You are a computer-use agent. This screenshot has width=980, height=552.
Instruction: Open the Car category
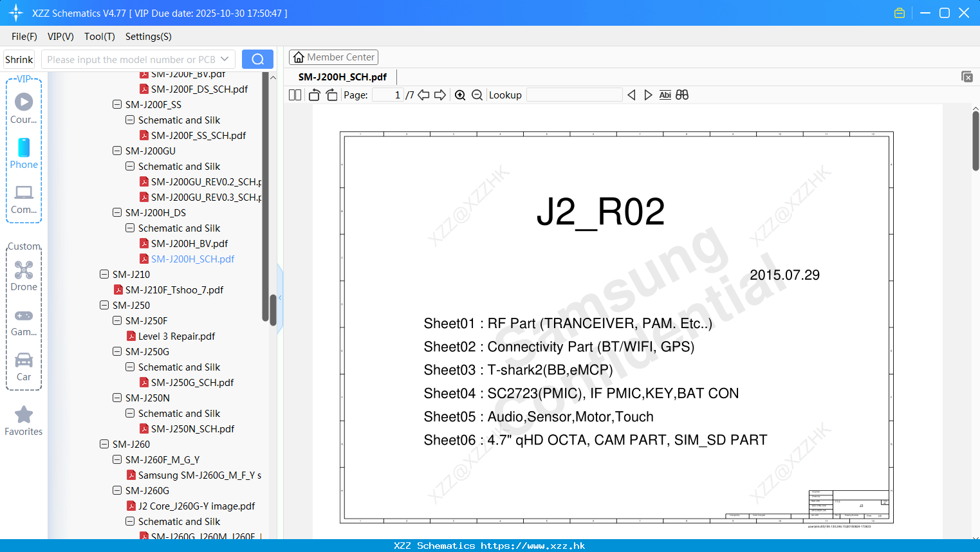click(x=24, y=367)
